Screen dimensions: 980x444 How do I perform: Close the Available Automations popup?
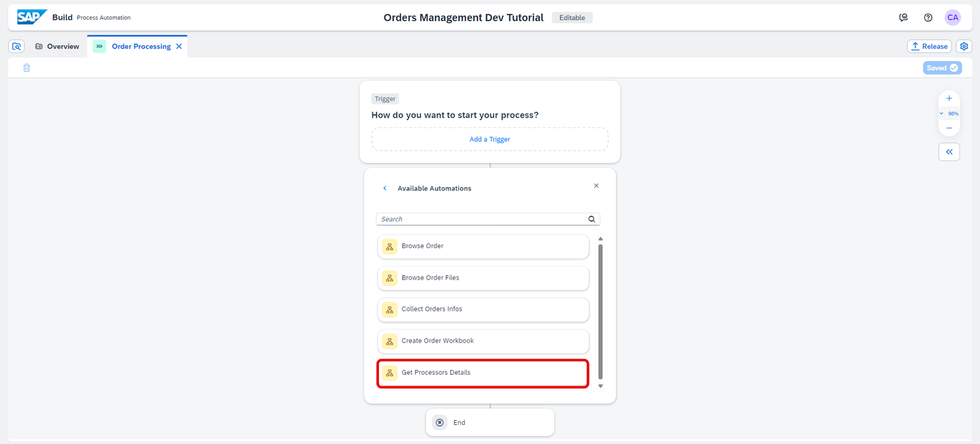pos(596,186)
